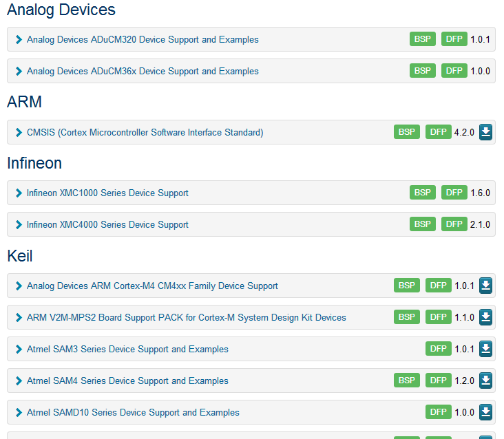
Task: Expand the Atmel SAMD10 Series row
Action: tap(19, 412)
